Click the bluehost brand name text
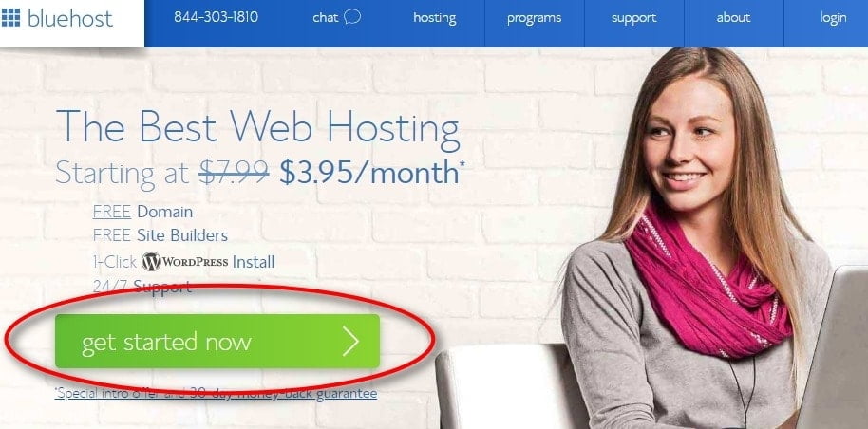This screenshot has width=868, height=429. [69, 18]
